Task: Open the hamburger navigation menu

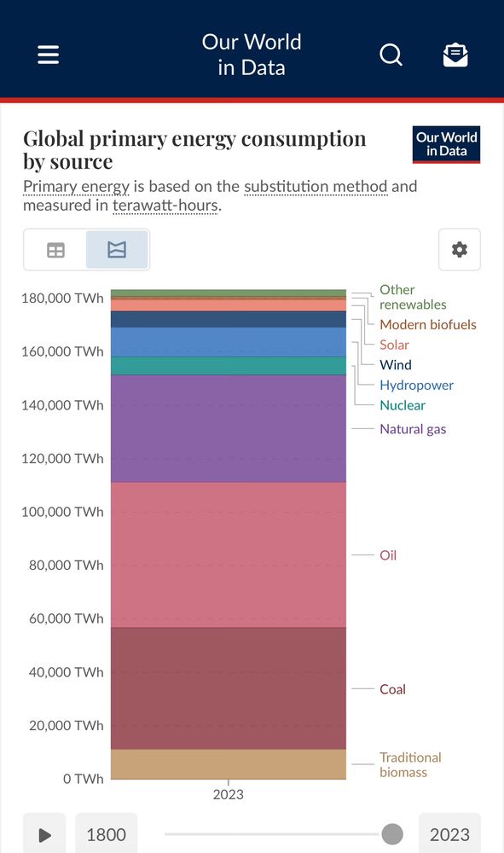Action: tap(48, 54)
